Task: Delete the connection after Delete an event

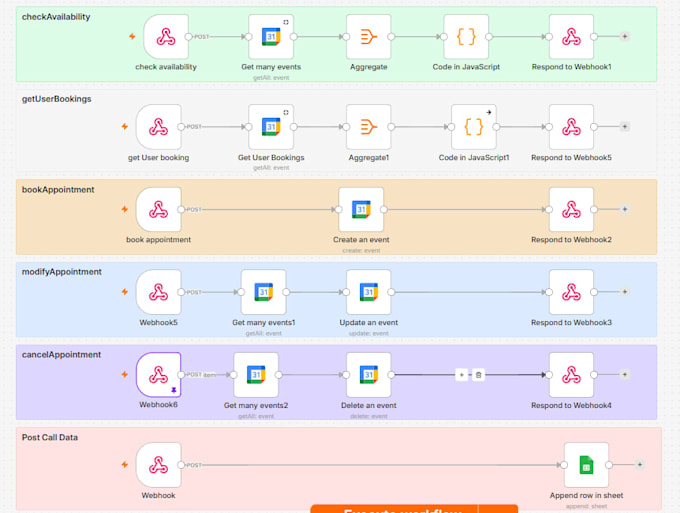Action: point(478,375)
